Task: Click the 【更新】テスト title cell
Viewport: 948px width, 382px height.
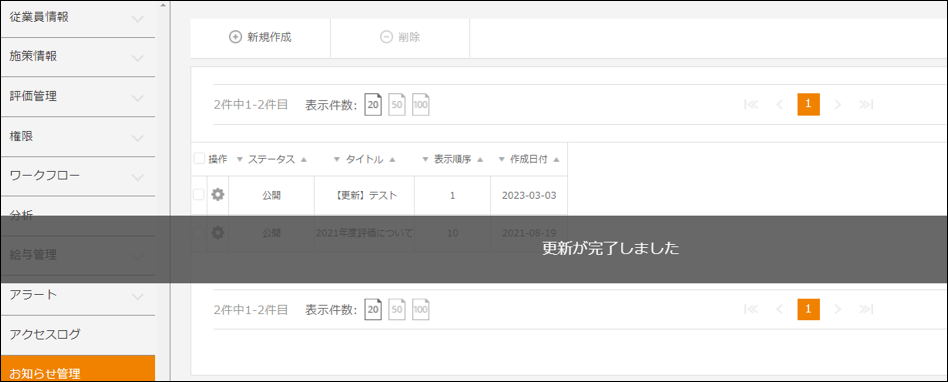Action: coord(365,195)
